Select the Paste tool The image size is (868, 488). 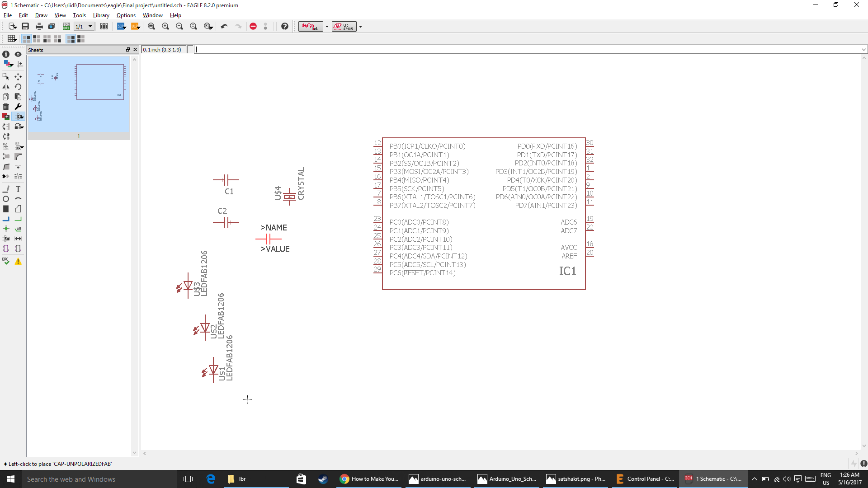(18, 97)
